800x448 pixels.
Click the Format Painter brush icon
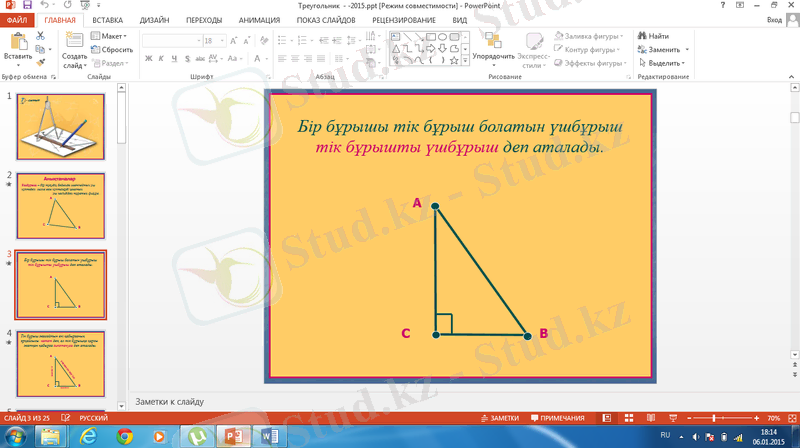tap(40, 62)
